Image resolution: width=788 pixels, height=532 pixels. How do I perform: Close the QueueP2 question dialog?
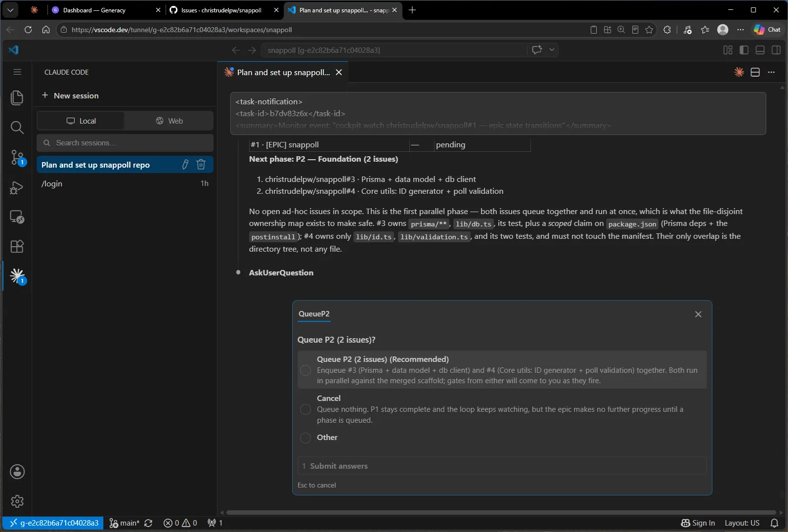698,314
